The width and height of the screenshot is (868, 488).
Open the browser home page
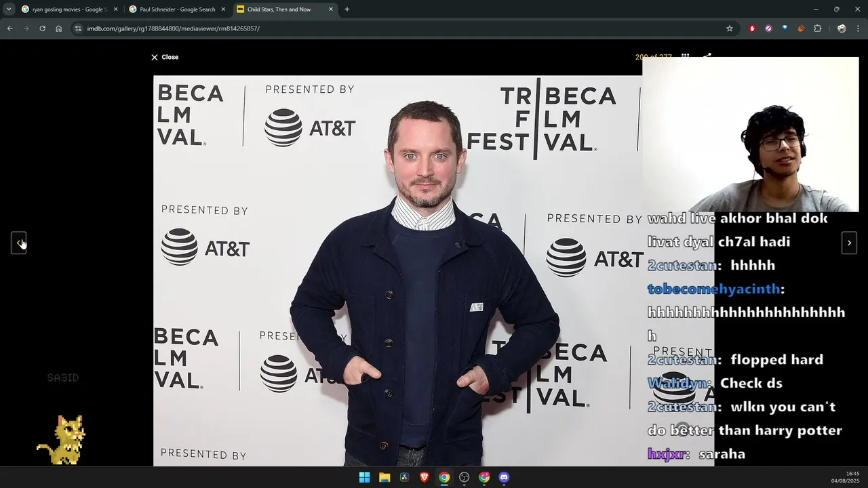tap(58, 28)
